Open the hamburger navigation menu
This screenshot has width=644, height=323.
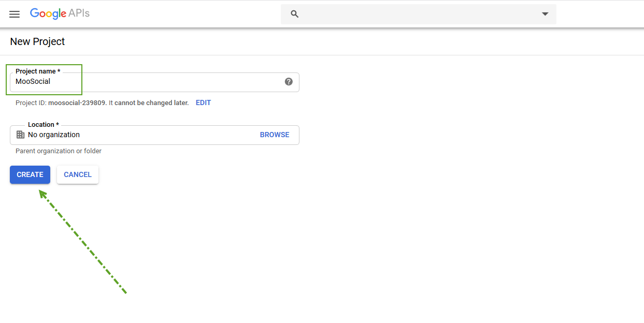[15, 14]
